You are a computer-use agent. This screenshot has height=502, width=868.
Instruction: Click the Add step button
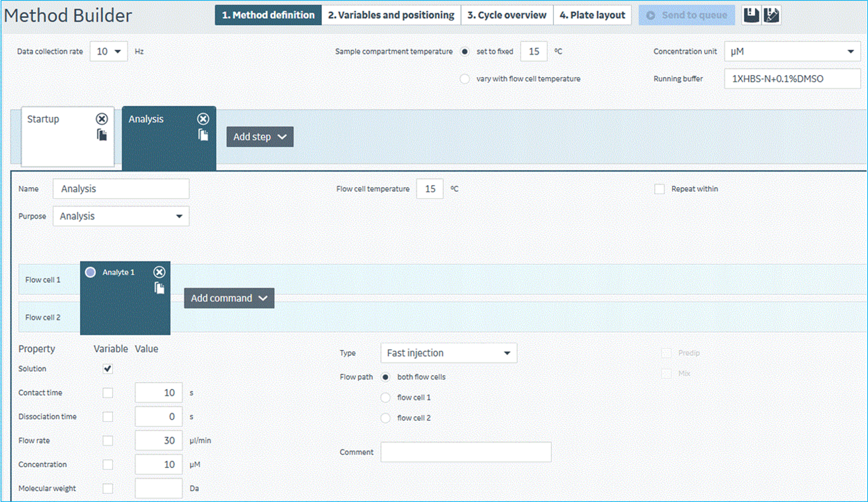click(260, 137)
